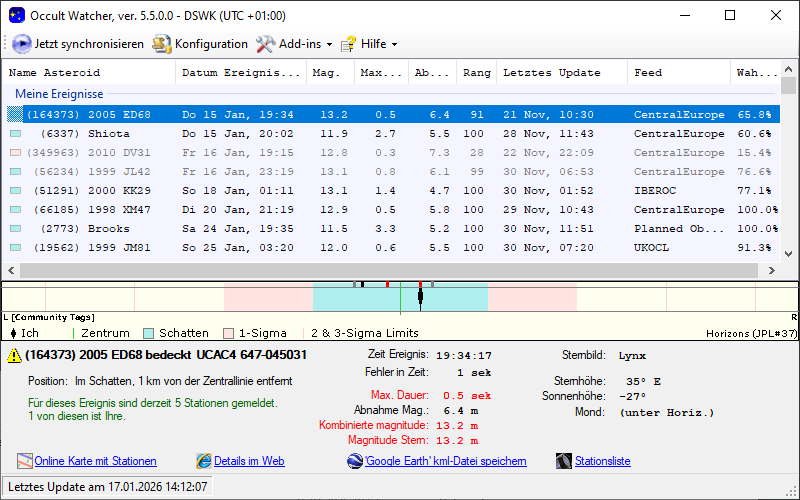Open Online Karte mit Stationen link

pyautogui.click(x=95, y=461)
